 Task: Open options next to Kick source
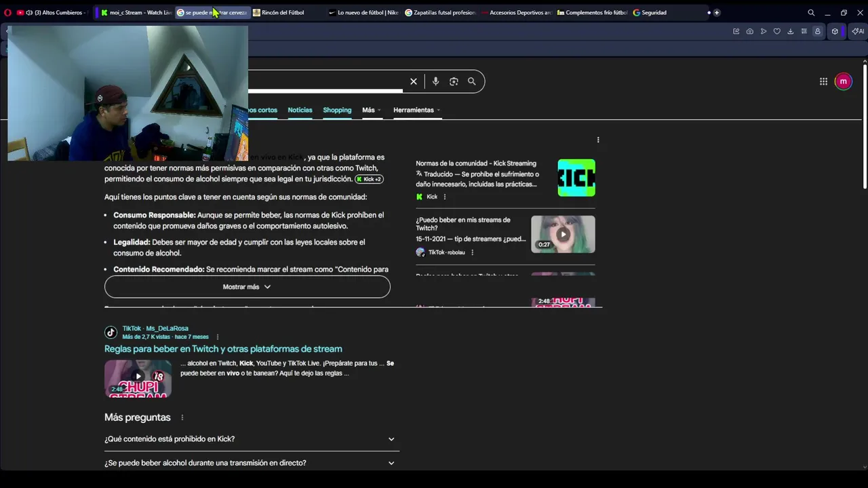tap(445, 197)
